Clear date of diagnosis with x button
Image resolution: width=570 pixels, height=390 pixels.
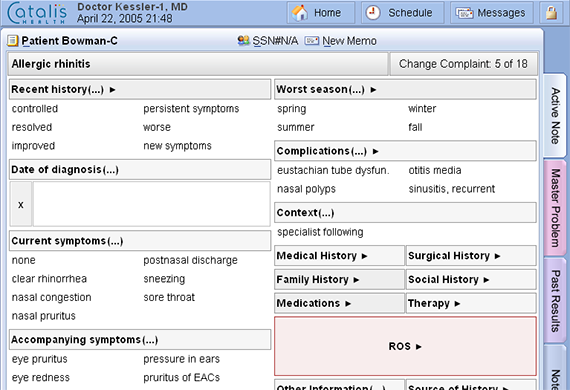click(x=21, y=204)
